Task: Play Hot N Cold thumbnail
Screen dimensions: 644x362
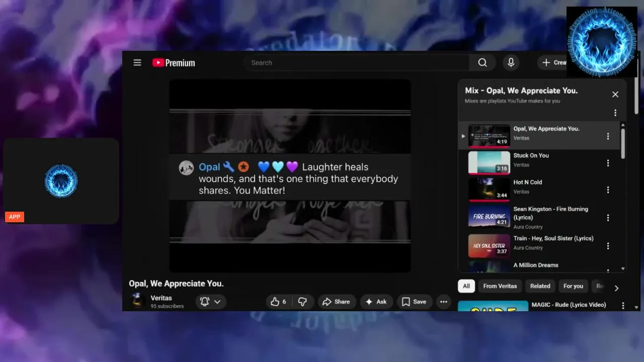Action: (489, 190)
